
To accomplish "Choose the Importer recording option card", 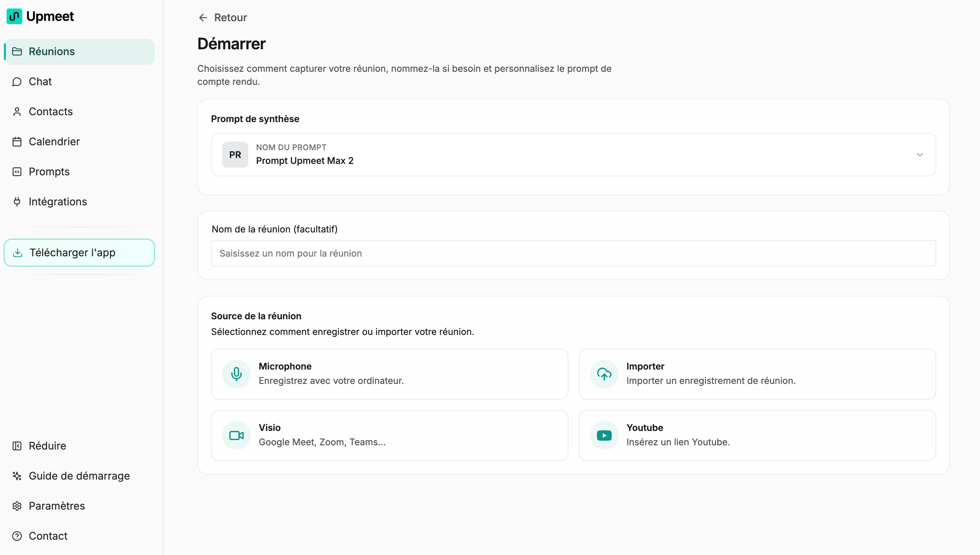I will (x=757, y=374).
